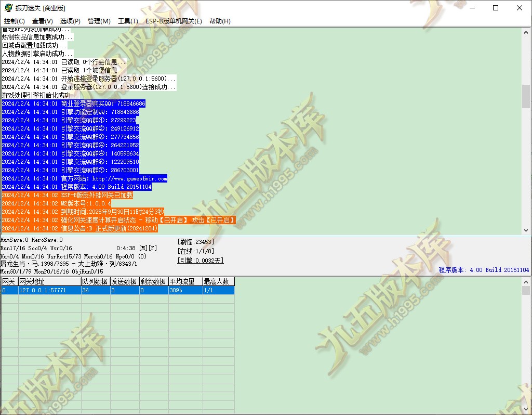Click the 信息公告 正式版更新 log line
This screenshot has height=415, width=532.
tap(79, 228)
